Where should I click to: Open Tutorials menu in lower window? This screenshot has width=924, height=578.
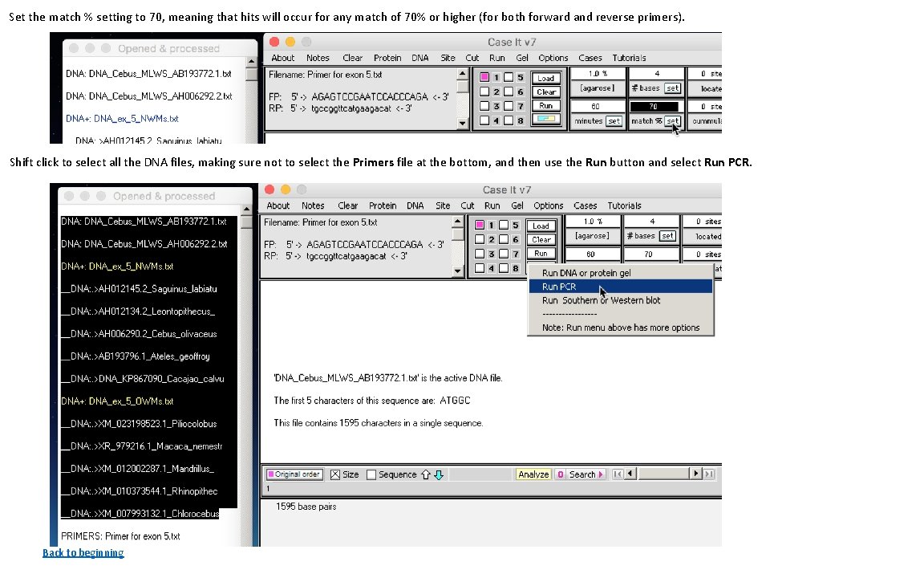(624, 206)
